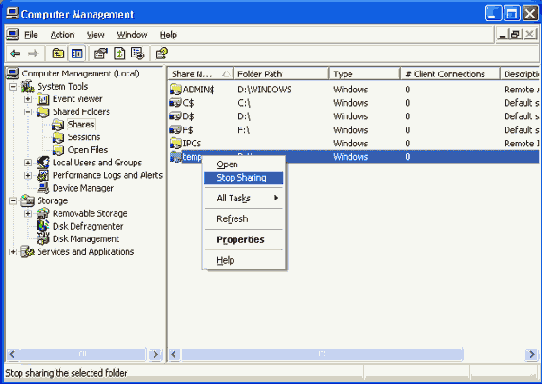Choose Help in the context menu
The image size is (542, 384).
click(x=244, y=260)
